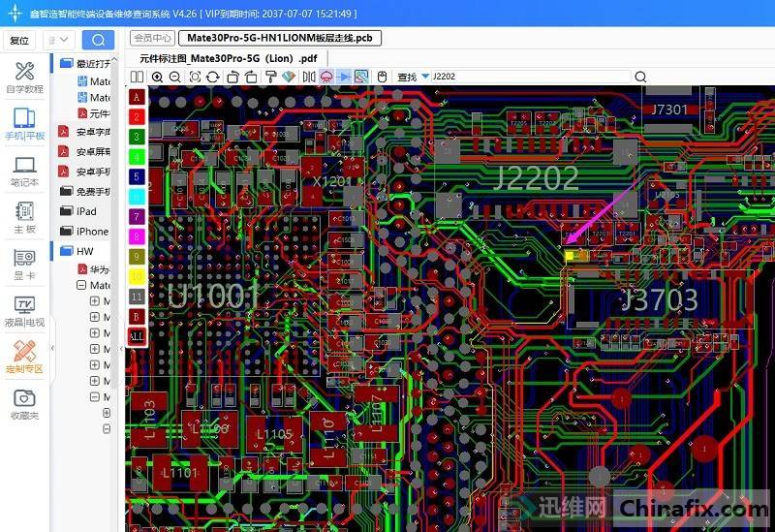The width and height of the screenshot is (775, 532).
Task: Toggle the ALL layers button
Action: click(137, 336)
